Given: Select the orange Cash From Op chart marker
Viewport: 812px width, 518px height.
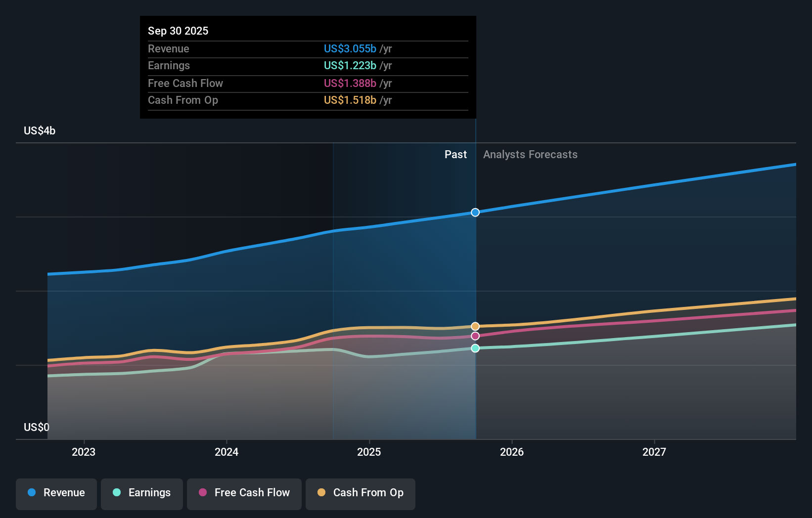Looking at the screenshot, I should tap(475, 326).
